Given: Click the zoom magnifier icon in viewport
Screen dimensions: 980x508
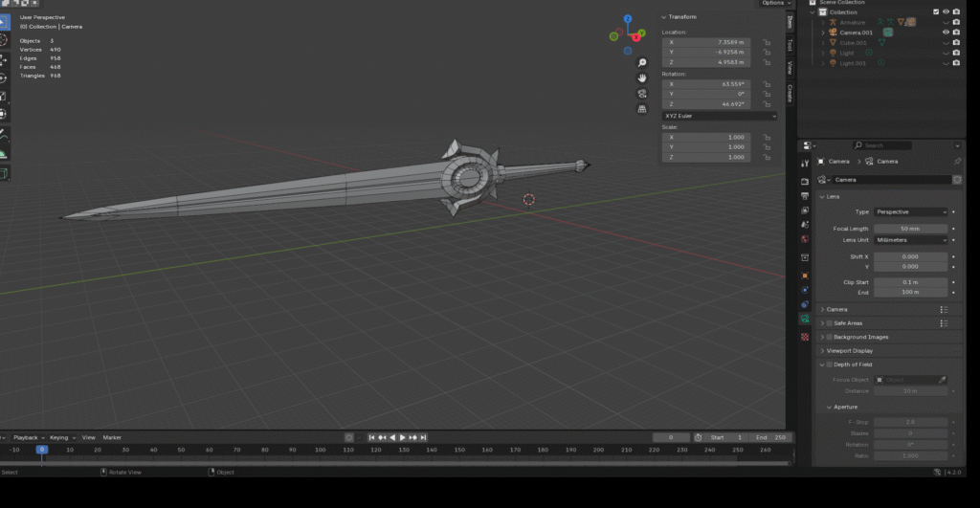Looking at the screenshot, I should [x=643, y=62].
